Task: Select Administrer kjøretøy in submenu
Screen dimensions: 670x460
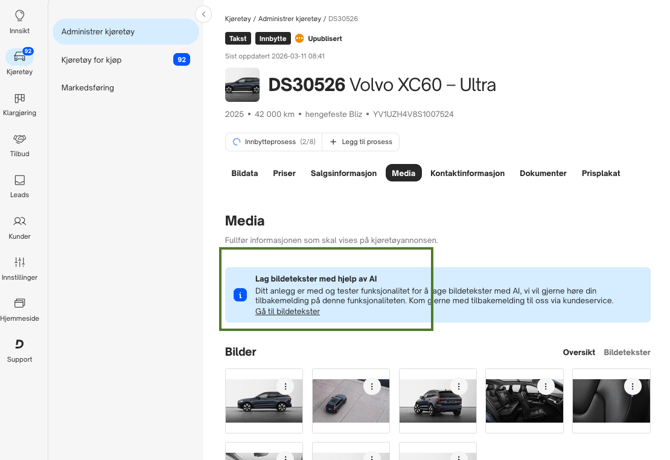Action: point(126,32)
